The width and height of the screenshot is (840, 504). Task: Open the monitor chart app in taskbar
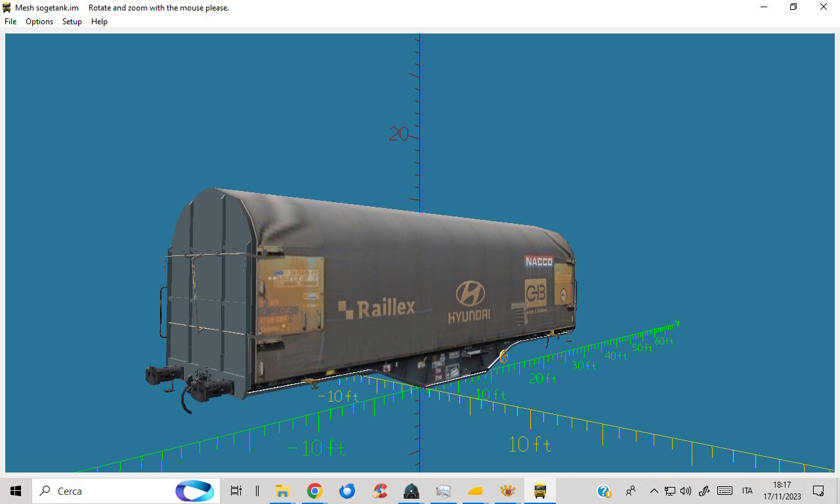click(444, 491)
